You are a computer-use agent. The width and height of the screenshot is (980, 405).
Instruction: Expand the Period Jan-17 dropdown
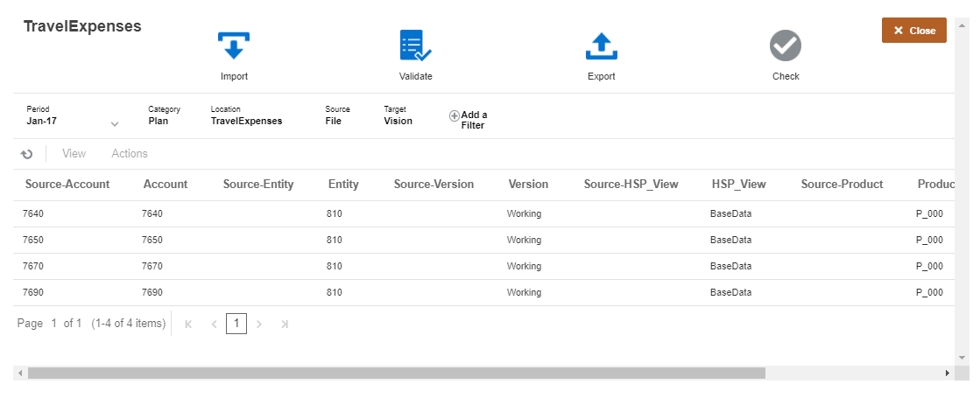115,123
